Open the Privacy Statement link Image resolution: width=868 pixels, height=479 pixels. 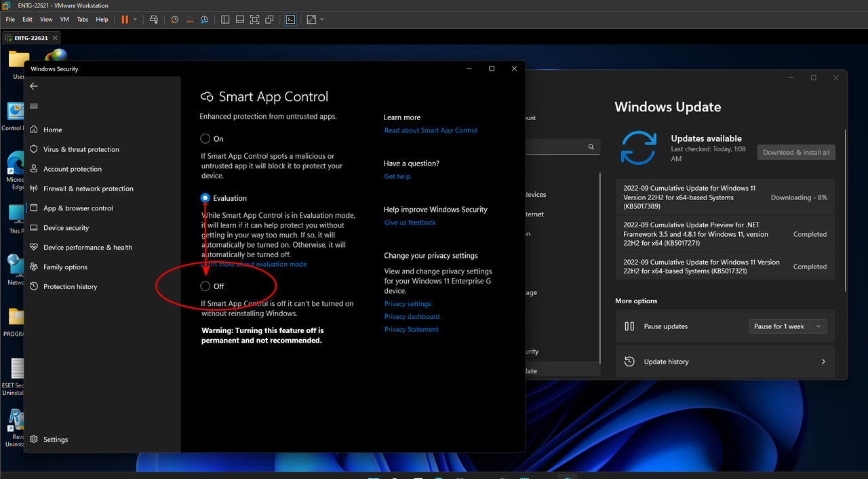tap(412, 330)
